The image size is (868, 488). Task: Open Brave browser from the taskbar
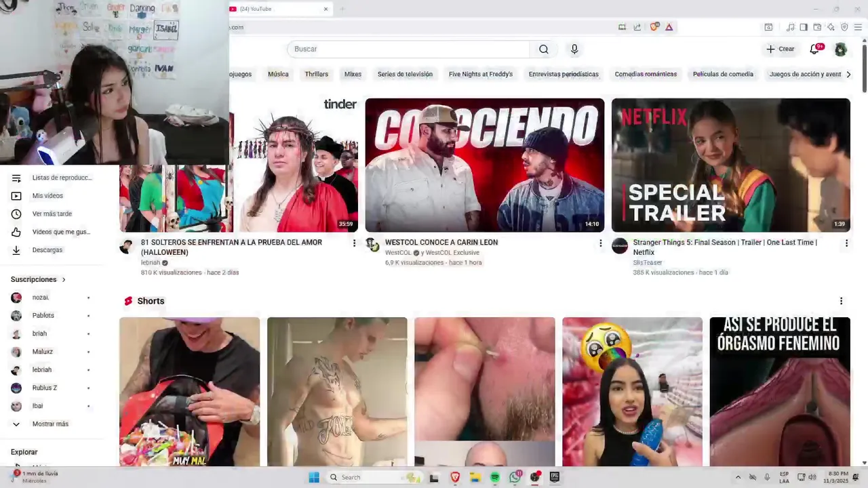[455, 477]
